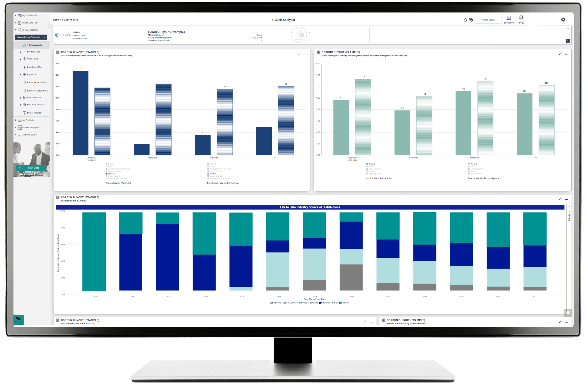Toggle benchmark Lower Quartile in EBITDA chart
This screenshot has height=385, width=588.
(x=476, y=169)
